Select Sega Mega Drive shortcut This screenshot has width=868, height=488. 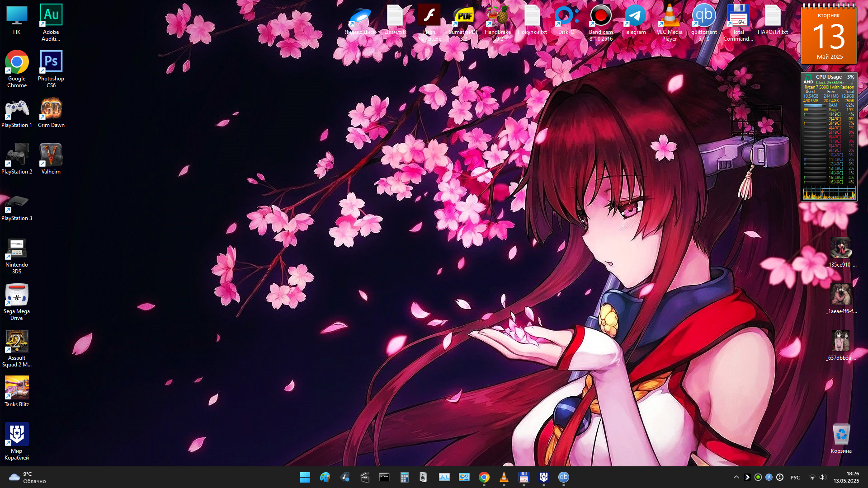[x=17, y=302]
